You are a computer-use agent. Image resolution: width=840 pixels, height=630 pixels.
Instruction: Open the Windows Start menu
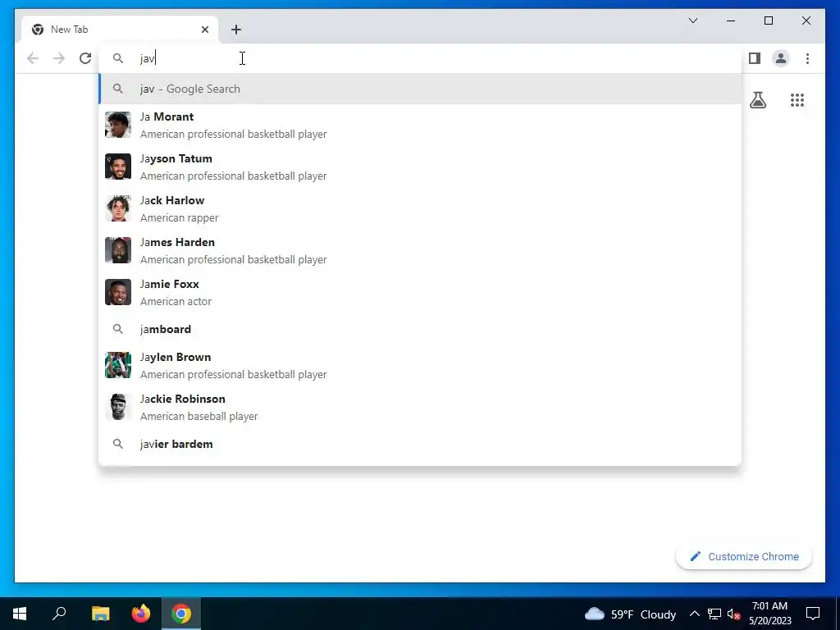pos(20,614)
